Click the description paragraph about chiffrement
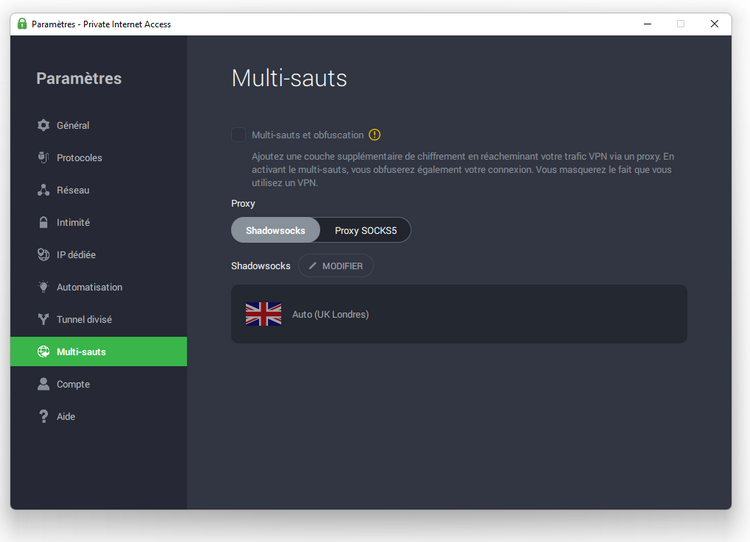Image resolution: width=750 pixels, height=542 pixels. [x=463, y=170]
